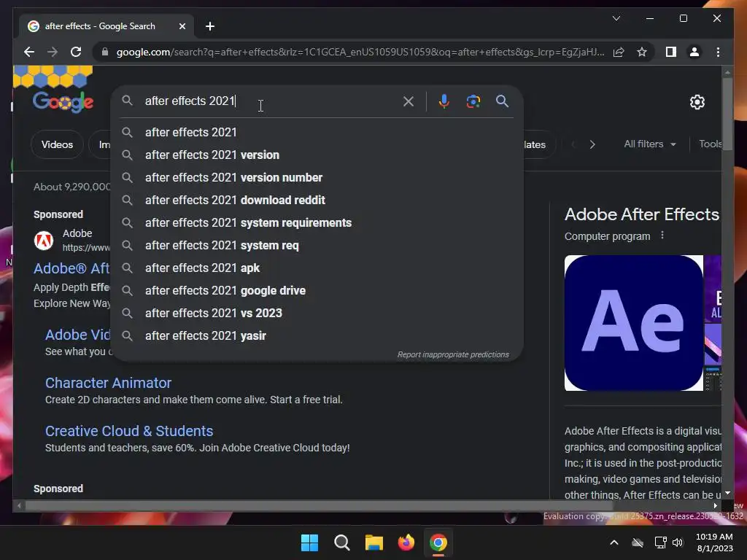Select suggestion 'after effects 2021 system requirements'
This screenshot has width=747, height=560.
coord(317,223)
